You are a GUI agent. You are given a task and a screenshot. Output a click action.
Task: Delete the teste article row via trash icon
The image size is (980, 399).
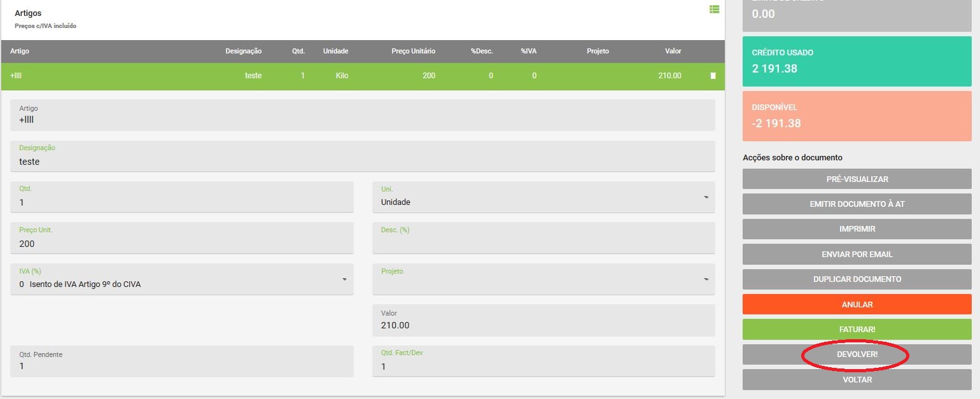tap(713, 76)
